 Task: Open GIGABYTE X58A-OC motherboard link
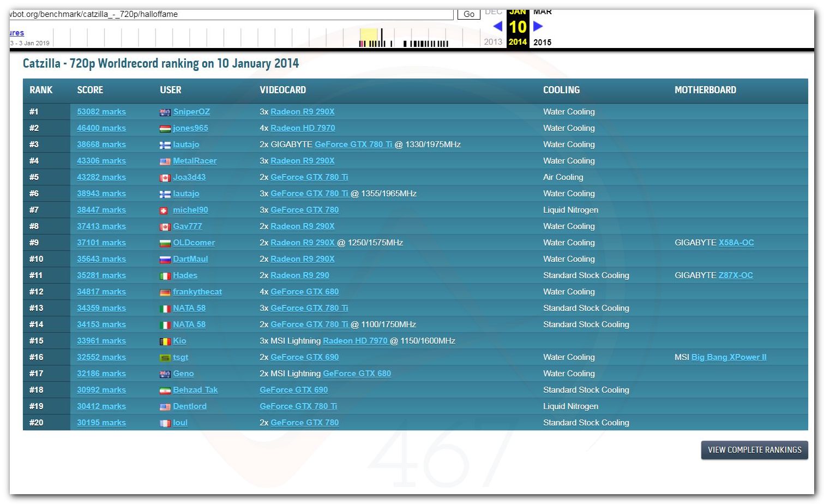tap(736, 243)
